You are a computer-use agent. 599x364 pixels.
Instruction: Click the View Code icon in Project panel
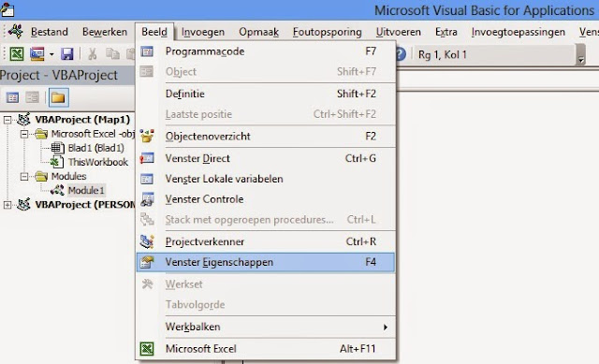[x=12, y=97]
